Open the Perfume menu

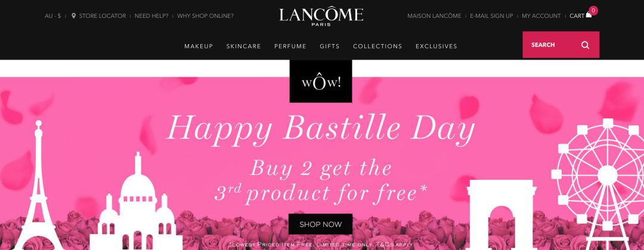click(x=290, y=46)
